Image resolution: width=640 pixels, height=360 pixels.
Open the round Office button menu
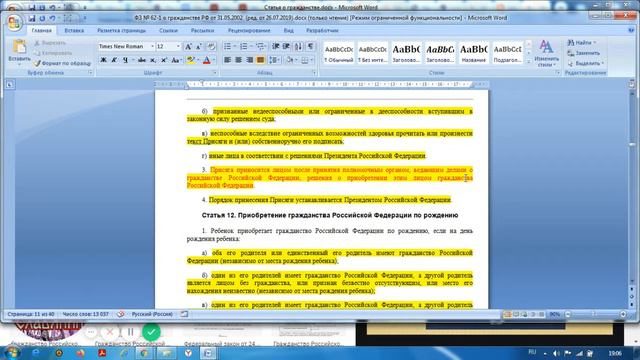pos(14,22)
